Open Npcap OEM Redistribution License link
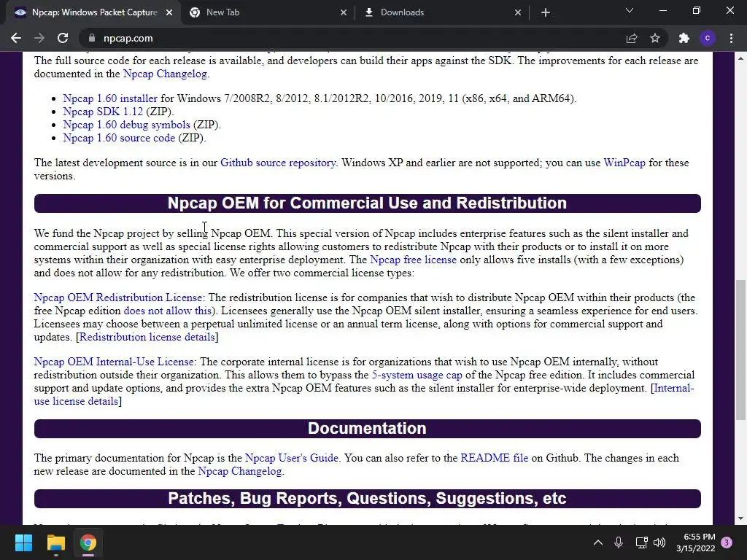Screen dimensions: 747x560 [118, 297]
